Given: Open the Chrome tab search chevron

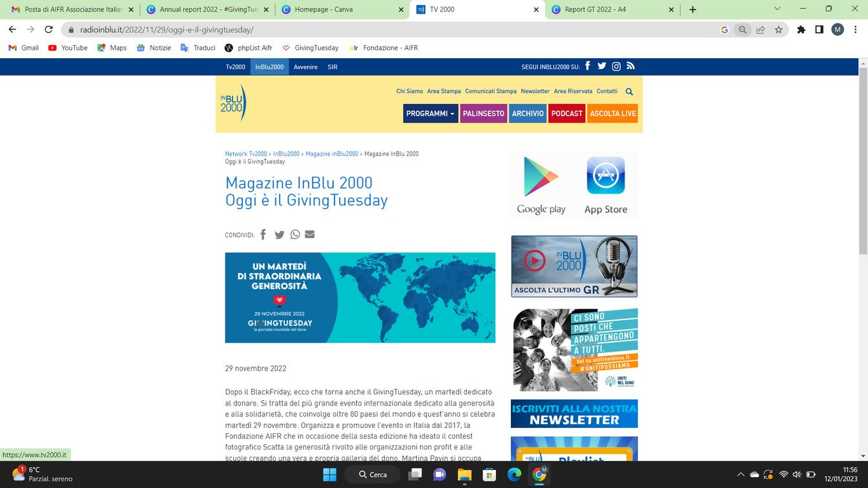Looking at the screenshot, I should point(777,9).
